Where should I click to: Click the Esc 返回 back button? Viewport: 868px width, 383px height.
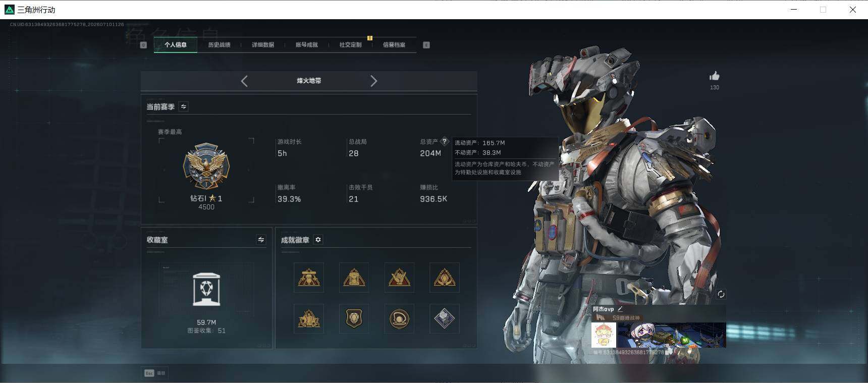click(155, 373)
